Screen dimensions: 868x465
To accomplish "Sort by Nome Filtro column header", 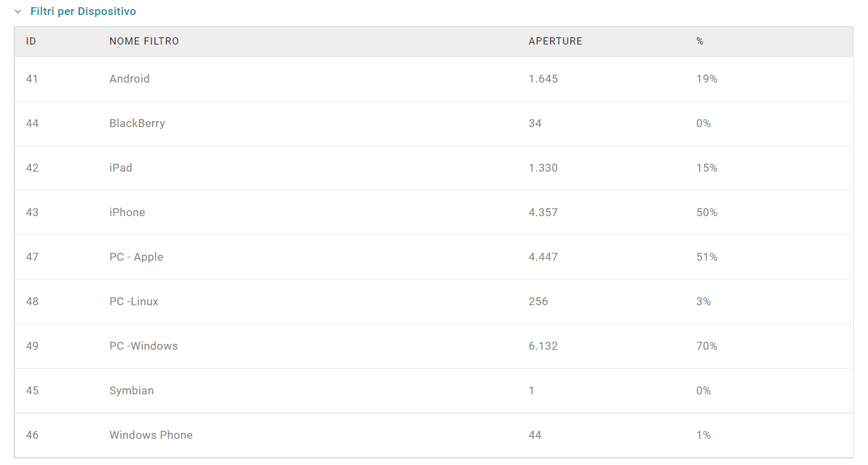I will point(144,41).
